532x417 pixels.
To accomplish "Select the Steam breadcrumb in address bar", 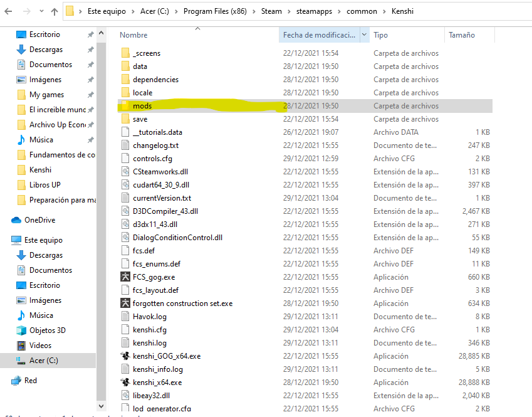I will pos(271,11).
